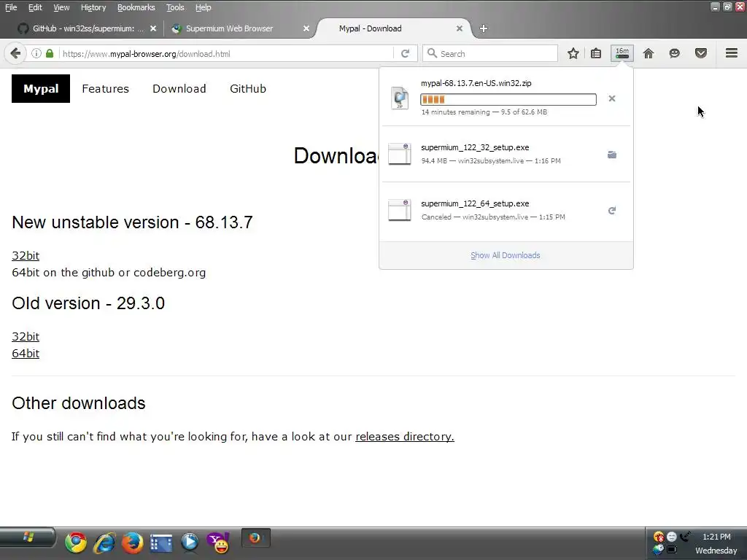Open the View menu
The height and width of the screenshot is (560, 747).
pyautogui.click(x=61, y=7)
